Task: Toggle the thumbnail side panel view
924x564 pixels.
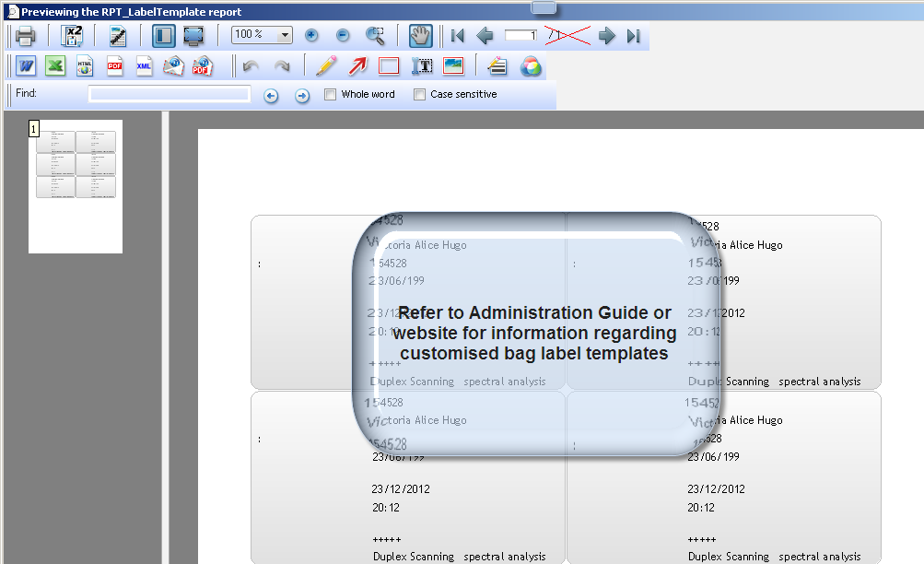Action: tap(163, 37)
